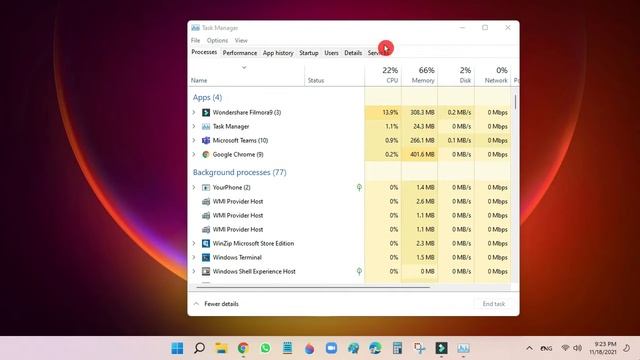Expand the Microsoft Teams (10) group
This screenshot has height=360, width=640.
(x=194, y=140)
